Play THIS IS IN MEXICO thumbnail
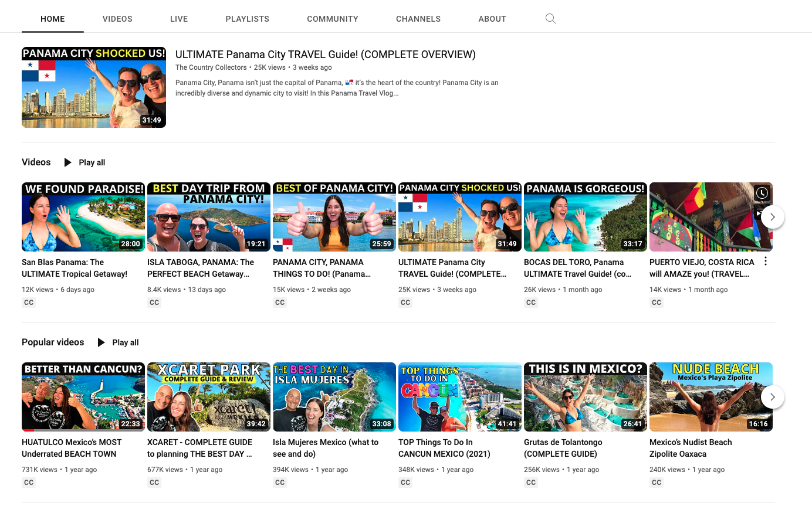 [x=586, y=397]
